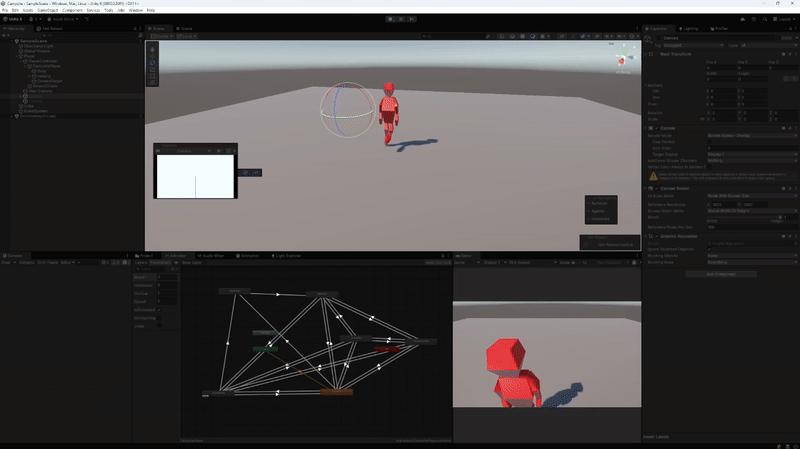This screenshot has height=449, width=800.
Task: Open the UI Scale Mode dropdown
Action: tap(752, 196)
